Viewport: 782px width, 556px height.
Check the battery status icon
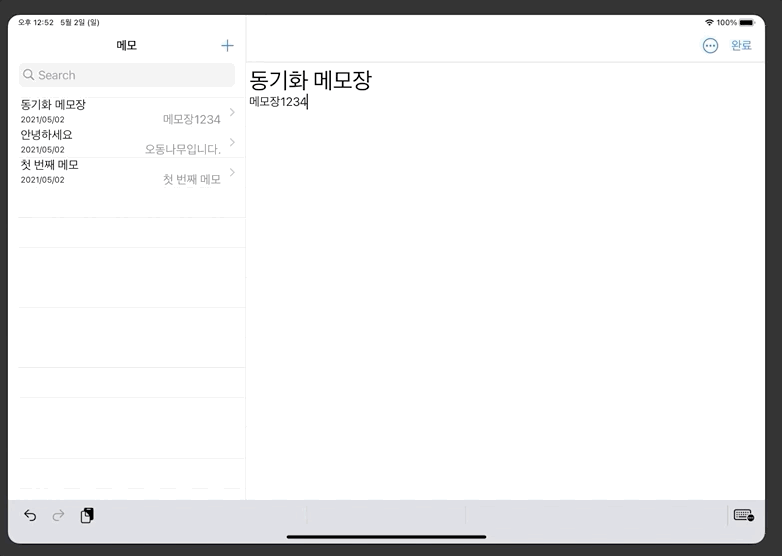pos(747,22)
